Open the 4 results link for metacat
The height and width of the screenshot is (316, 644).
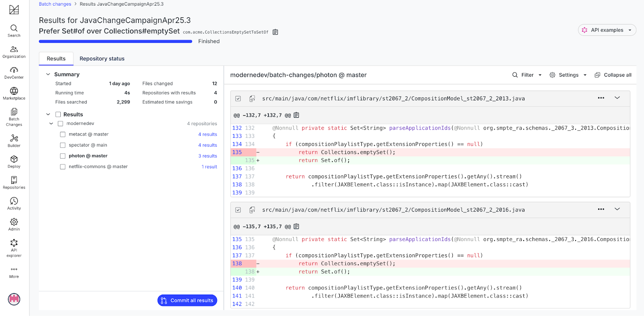[x=208, y=135]
